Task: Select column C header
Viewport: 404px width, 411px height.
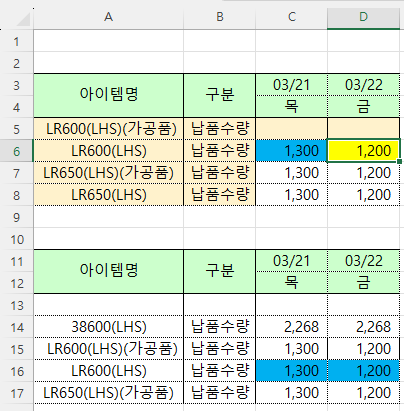Action: [292, 17]
